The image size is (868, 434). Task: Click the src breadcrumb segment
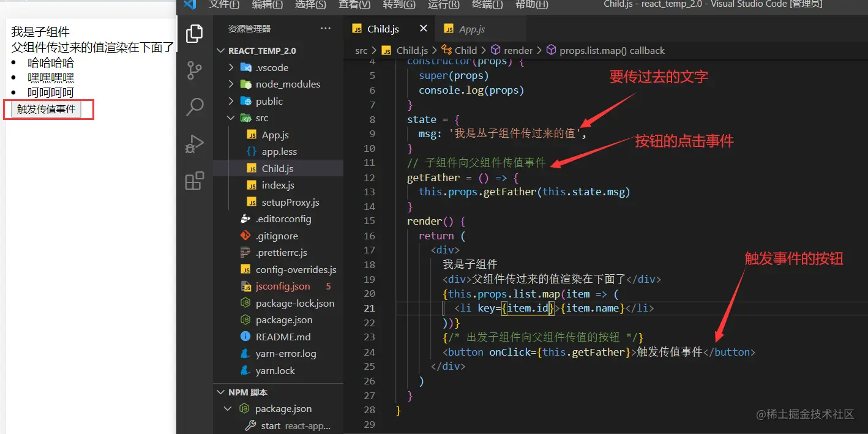[x=361, y=51]
